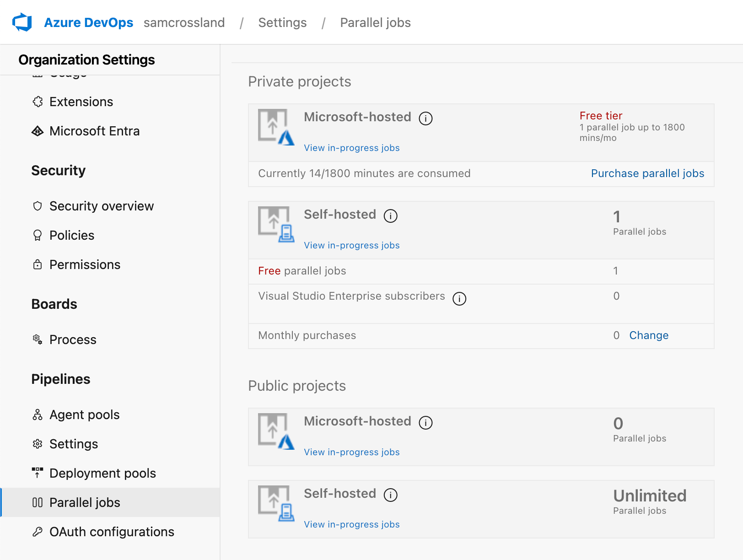The height and width of the screenshot is (560, 743).
Task: Open Microsoft Entra settings
Action: tap(94, 131)
